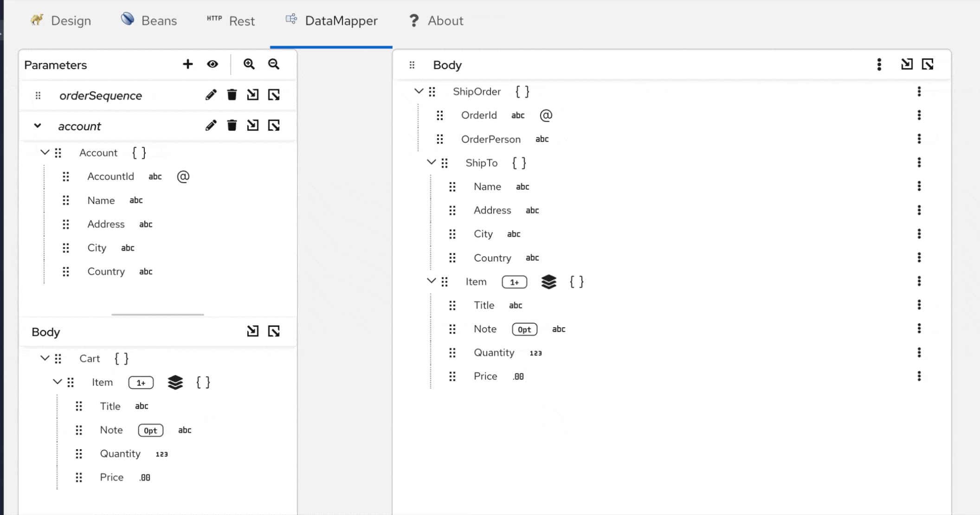Click the @ attribute icon on OrderId

[546, 115]
